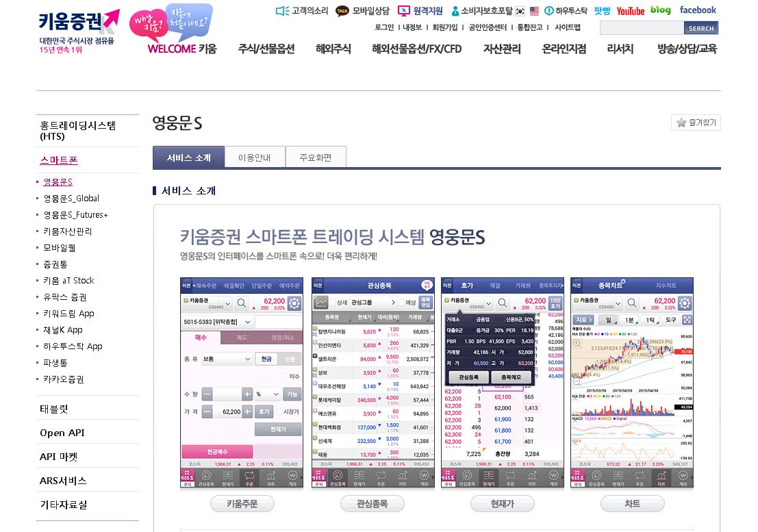Open the 온라인지점 menu
Screen dimensions: 758x532
(x=564, y=49)
